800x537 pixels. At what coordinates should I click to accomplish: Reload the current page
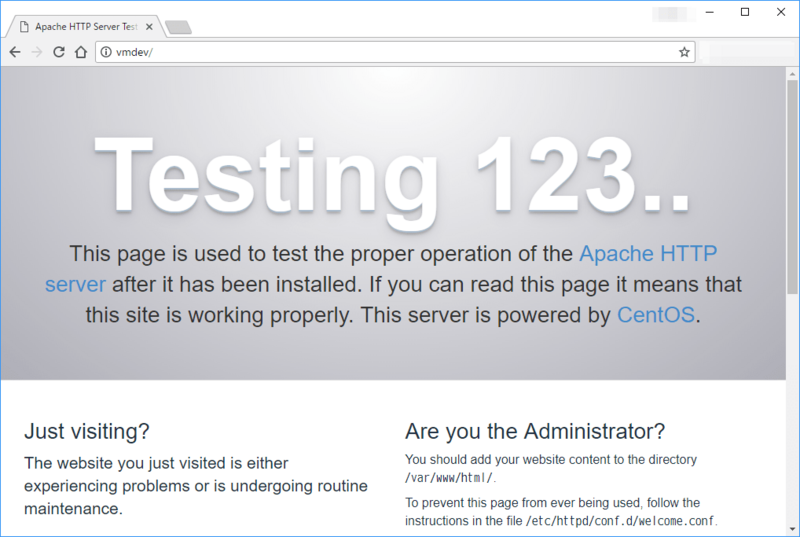(x=59, y=52)
